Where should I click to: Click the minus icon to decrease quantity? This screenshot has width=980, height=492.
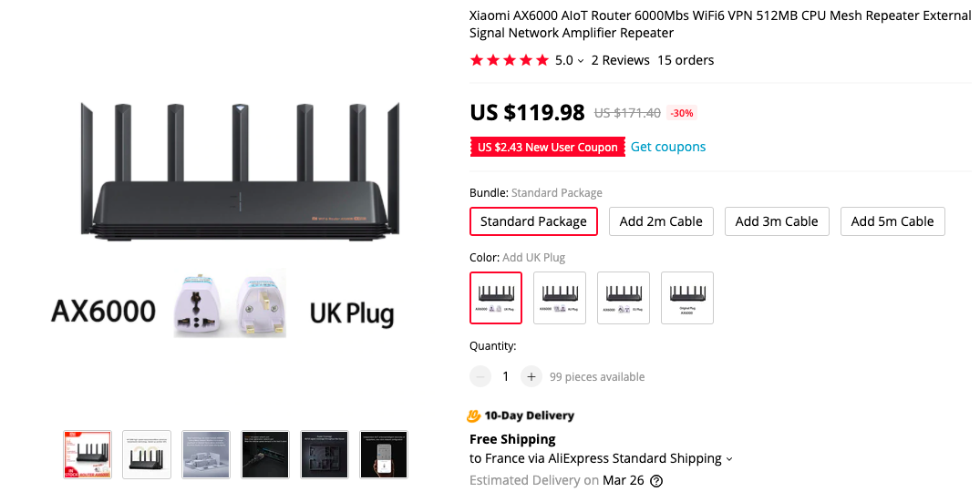(x=480, y=376)
